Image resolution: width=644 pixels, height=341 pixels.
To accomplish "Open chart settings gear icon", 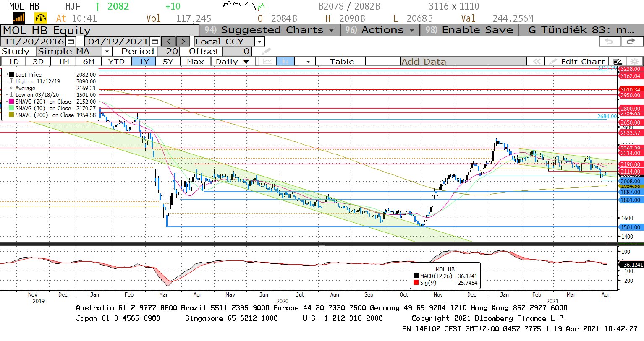I will (x=634, y=62).
